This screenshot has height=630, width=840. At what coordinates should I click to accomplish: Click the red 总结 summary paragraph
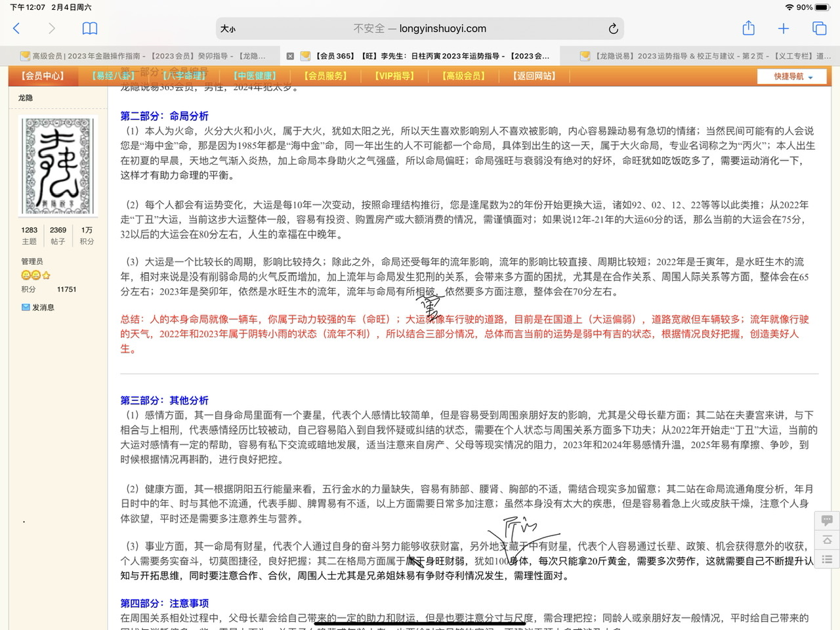464,334
